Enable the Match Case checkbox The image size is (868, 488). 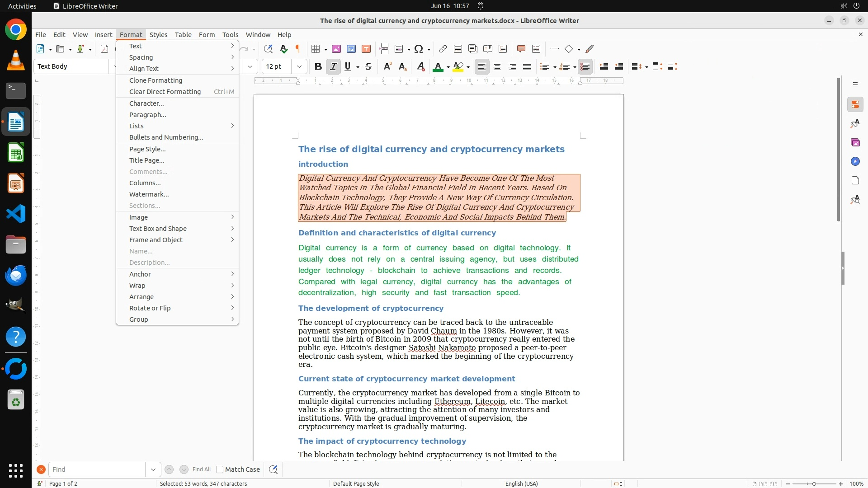(x=220, y=469)
